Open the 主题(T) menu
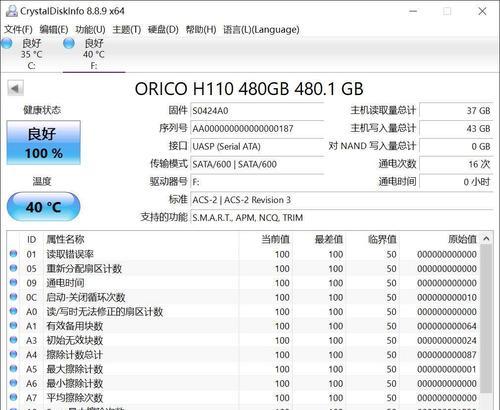This screenshot has width=500, height=410. pos(127,30)
